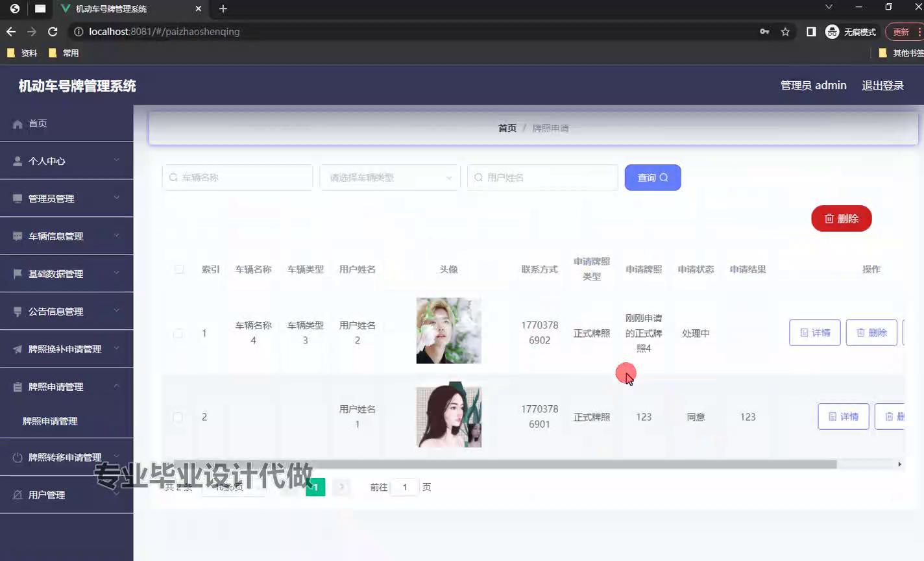Click the 同意 status cell
The width and height of the screenshot is (924, 561).
click(x=696, y=417)
